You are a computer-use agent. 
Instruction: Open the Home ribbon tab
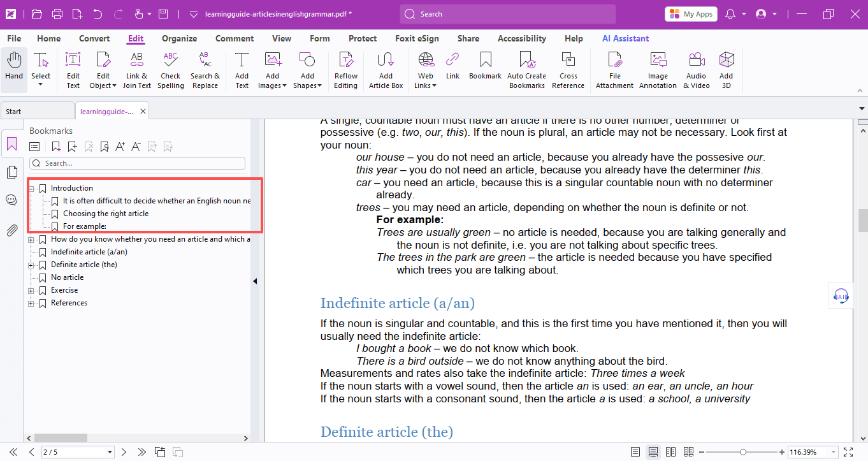click(49, 38)
